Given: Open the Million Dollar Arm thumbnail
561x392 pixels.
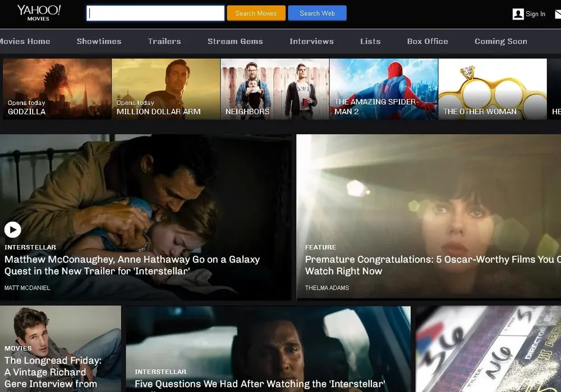Looking at the screenshot, I should click(x=165, y=89).
